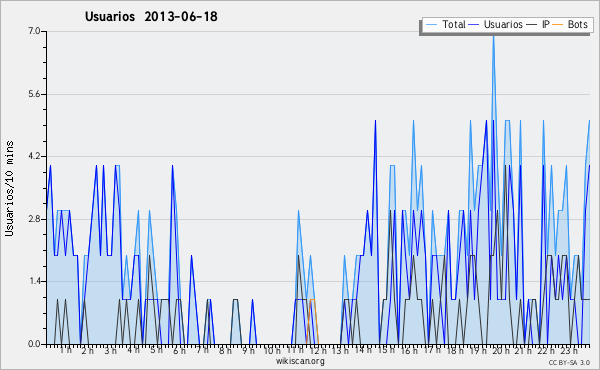The width and height of the screenshot is (600, 370).
Task: Click the '19 h' x-axis label
Action: point(478,350)
